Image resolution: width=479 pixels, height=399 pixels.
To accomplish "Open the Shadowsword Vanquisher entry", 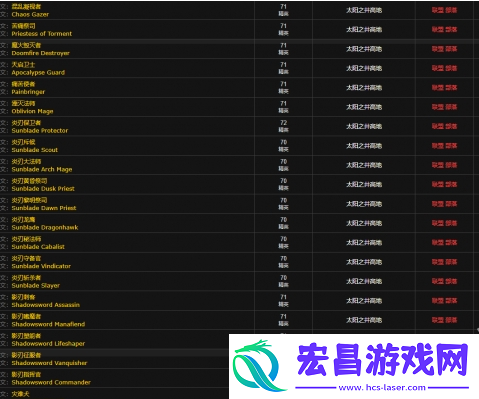I will coord(49,363).
